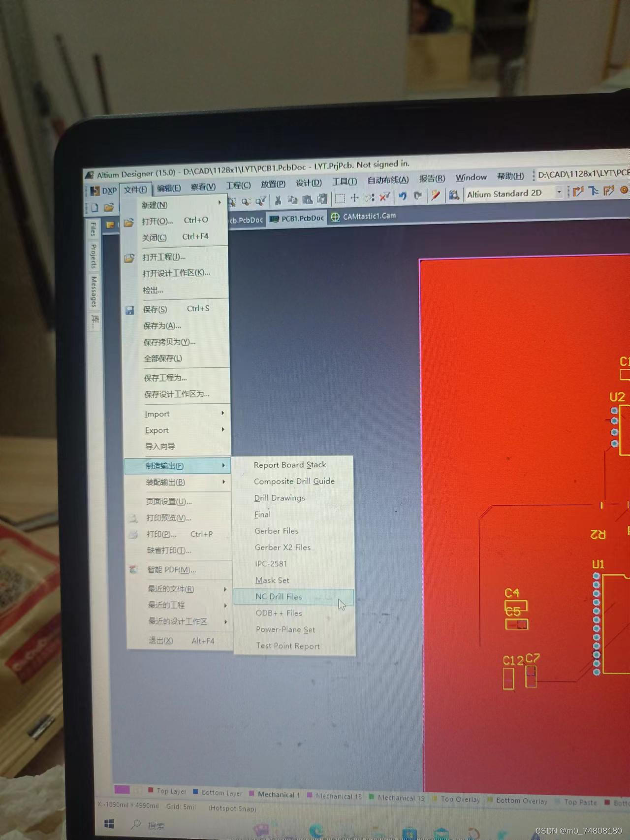Open the Altium Standard 2D view dropdown
This screenshot has height=840, width=630.
559,192
